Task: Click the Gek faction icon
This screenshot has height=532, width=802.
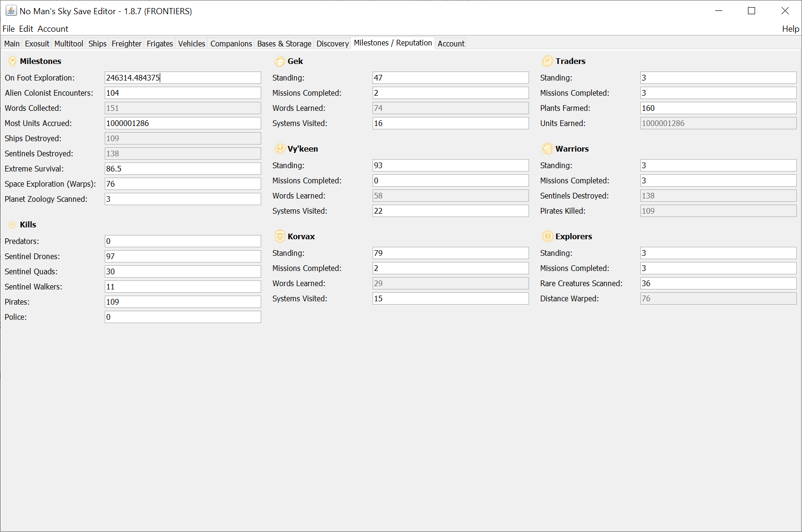Action: coord(280,61)
